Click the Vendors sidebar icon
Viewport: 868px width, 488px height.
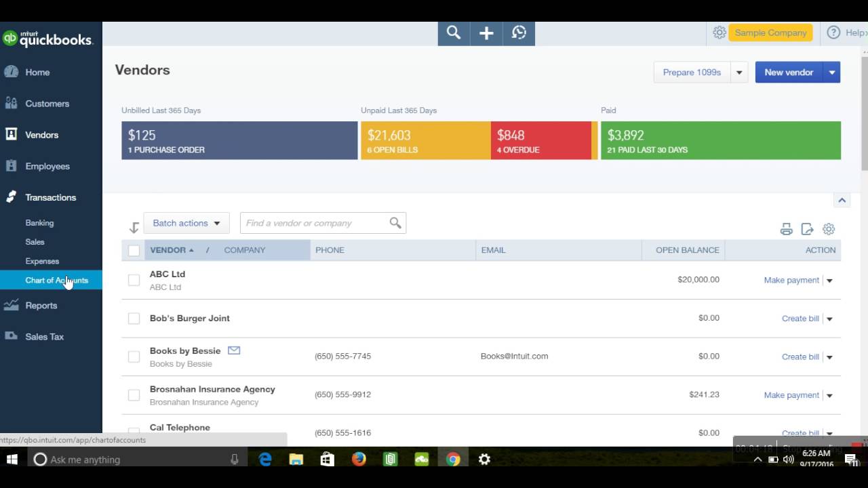[11, 134]
